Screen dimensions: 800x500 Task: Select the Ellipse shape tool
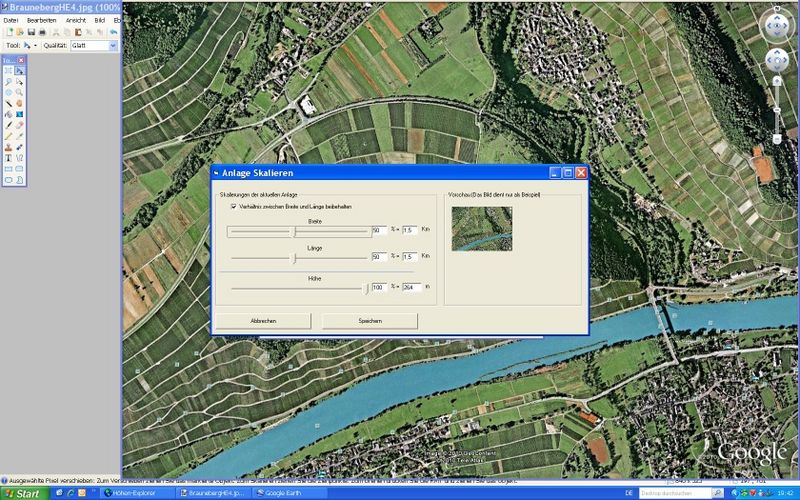(8, 180)
